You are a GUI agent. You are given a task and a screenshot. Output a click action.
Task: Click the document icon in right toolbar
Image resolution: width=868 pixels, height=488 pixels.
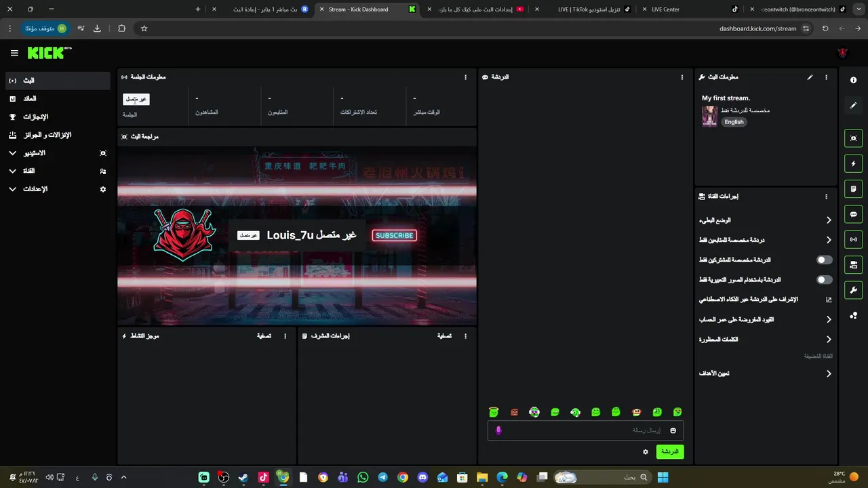[853, 188]
